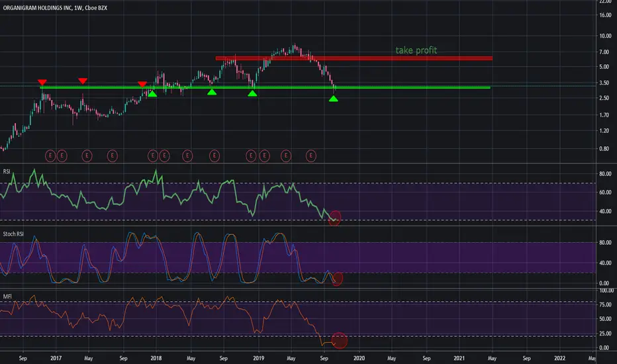Click the 1.70 price axis label
Viewport: 617px width, 364px height.
click(604, 115)
